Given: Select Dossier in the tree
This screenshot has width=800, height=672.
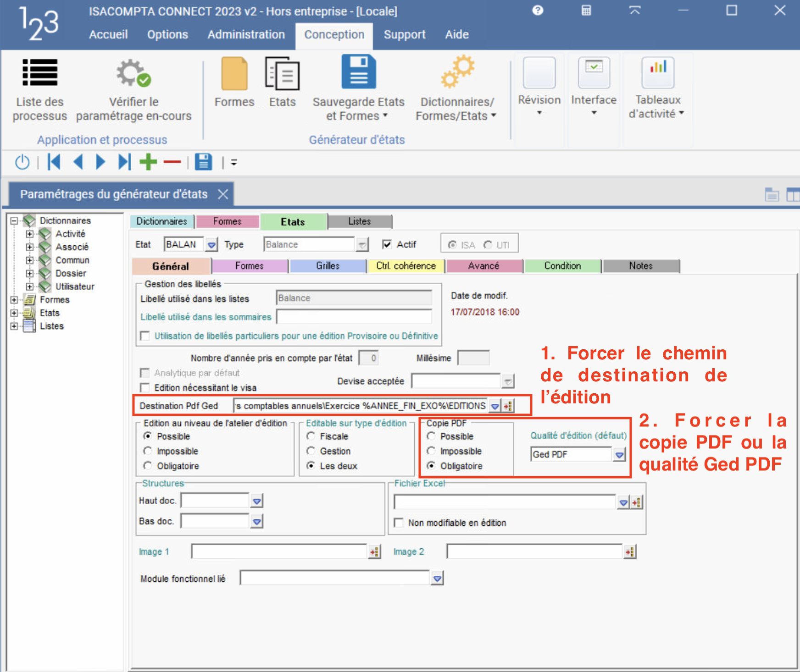Looking at the screenshot, I should click(x=71, y=273).
